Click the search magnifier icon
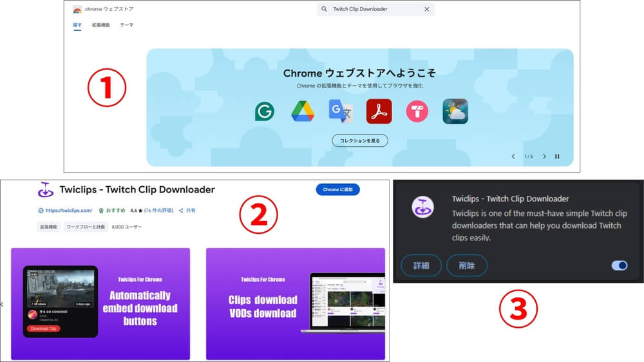Screen dimensions: 644x362 (x=324, y=9)
